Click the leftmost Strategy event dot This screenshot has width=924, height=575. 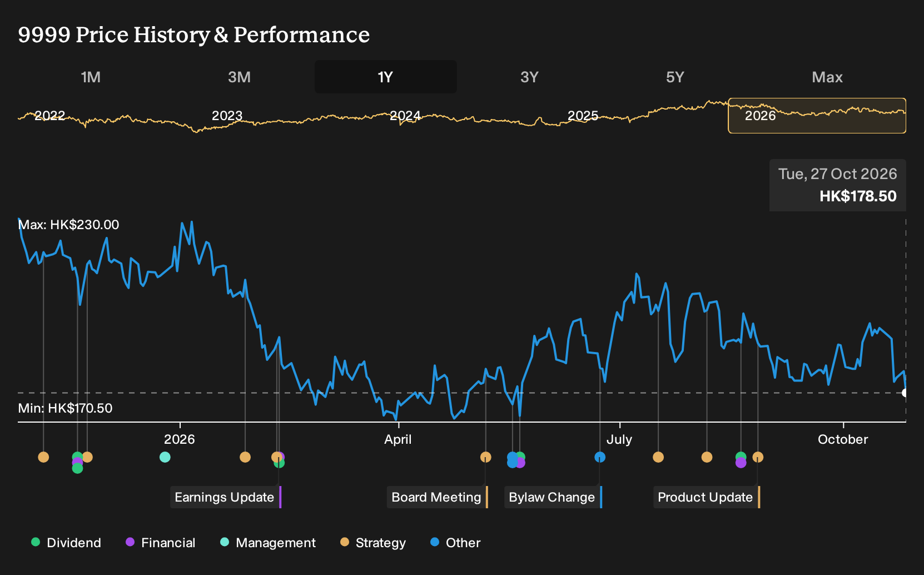tap(43, 457)
